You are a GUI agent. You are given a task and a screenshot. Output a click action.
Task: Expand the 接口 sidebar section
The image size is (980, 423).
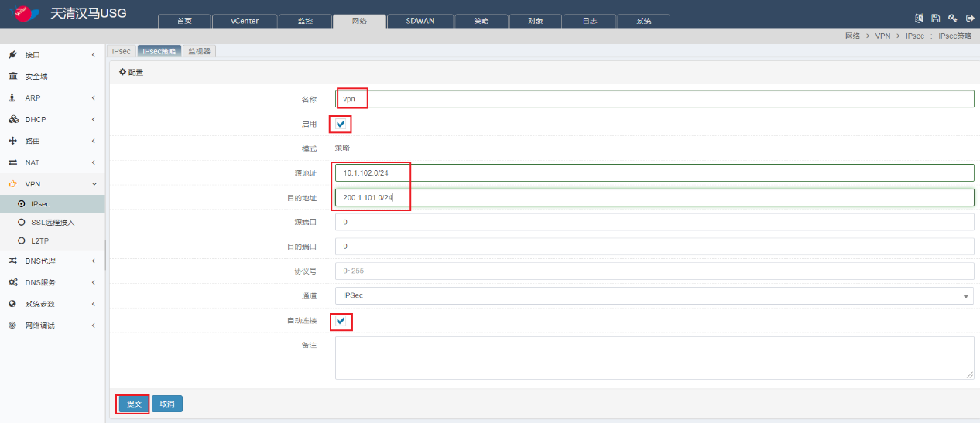coord(93,55)
